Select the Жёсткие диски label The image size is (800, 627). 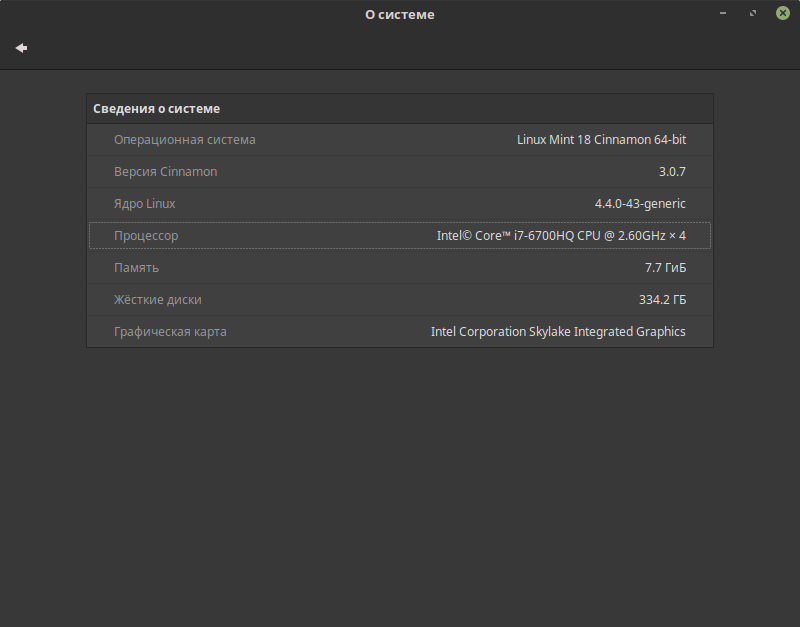click(165, 300)
